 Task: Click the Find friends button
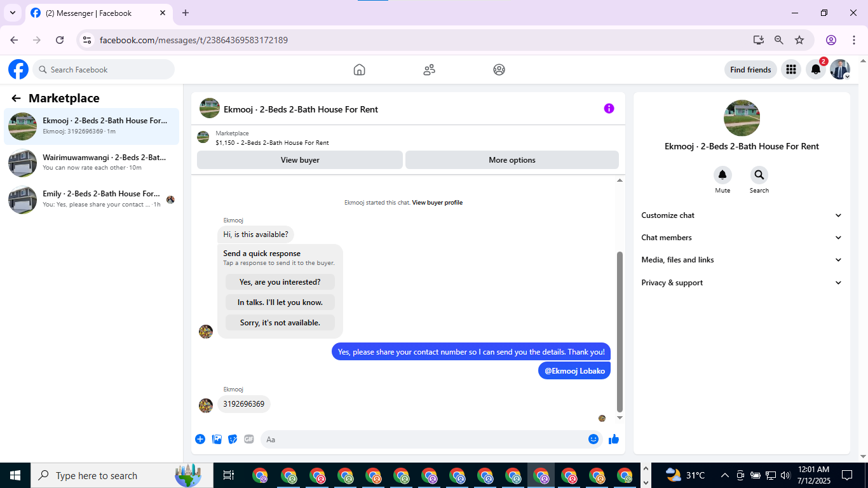click(750, 70)
